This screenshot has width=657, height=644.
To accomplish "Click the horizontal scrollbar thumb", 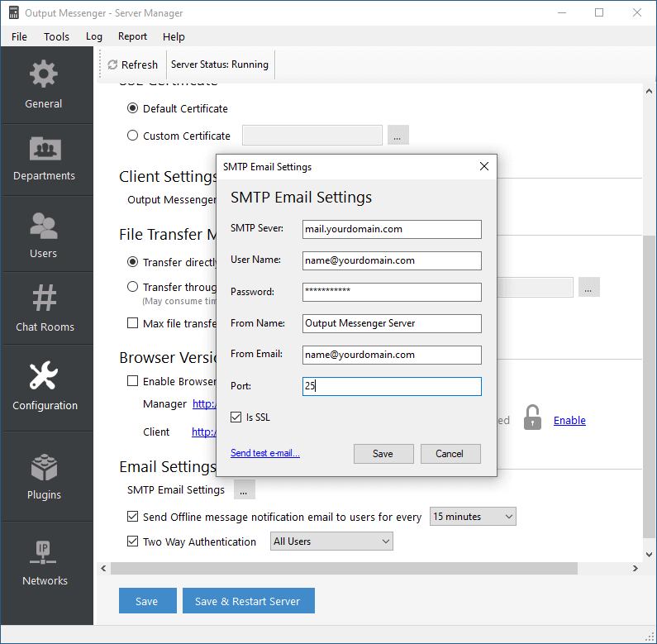I will (344, 569).
